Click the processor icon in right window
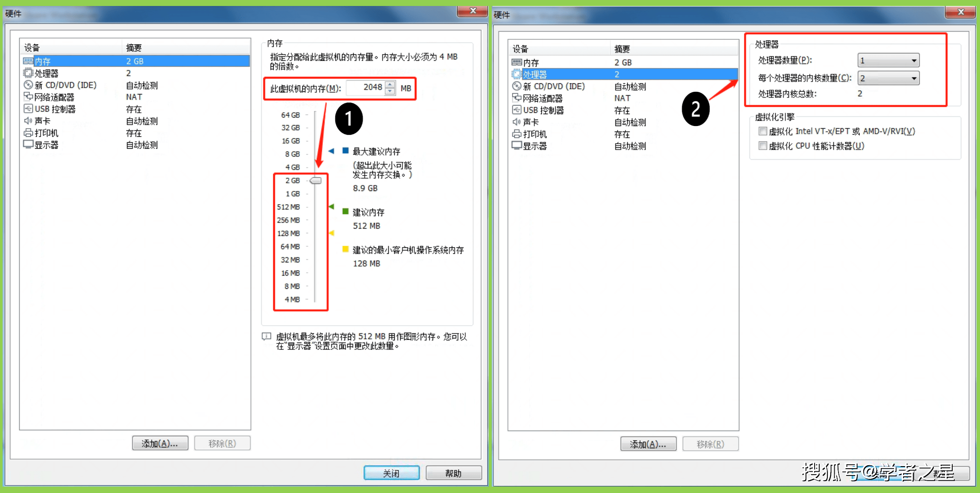980x493 pixels. point(517,74)
